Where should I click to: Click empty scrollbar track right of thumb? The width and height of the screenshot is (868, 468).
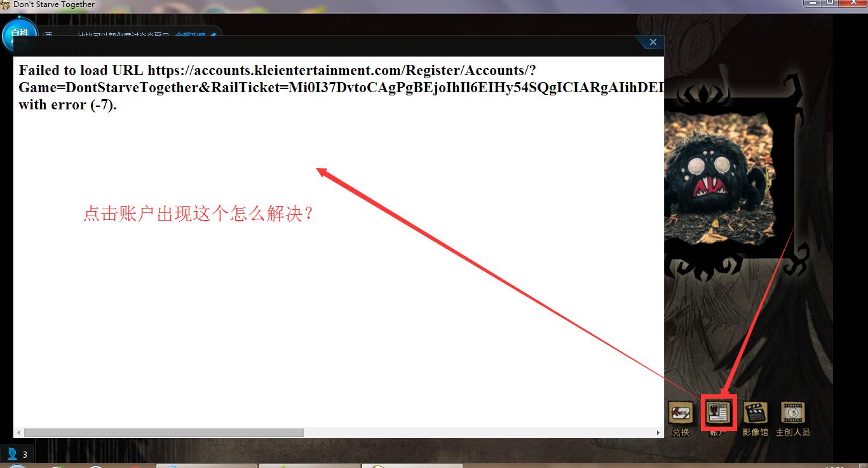477,433
